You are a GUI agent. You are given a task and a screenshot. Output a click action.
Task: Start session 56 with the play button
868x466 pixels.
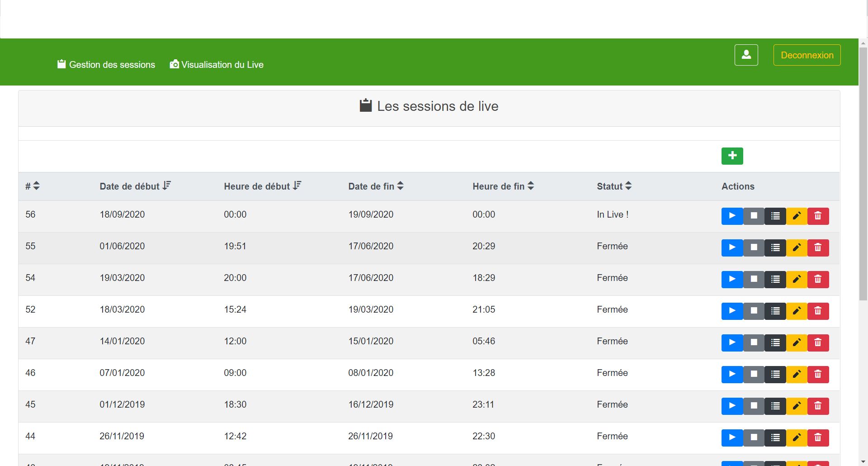pos(732,216)
